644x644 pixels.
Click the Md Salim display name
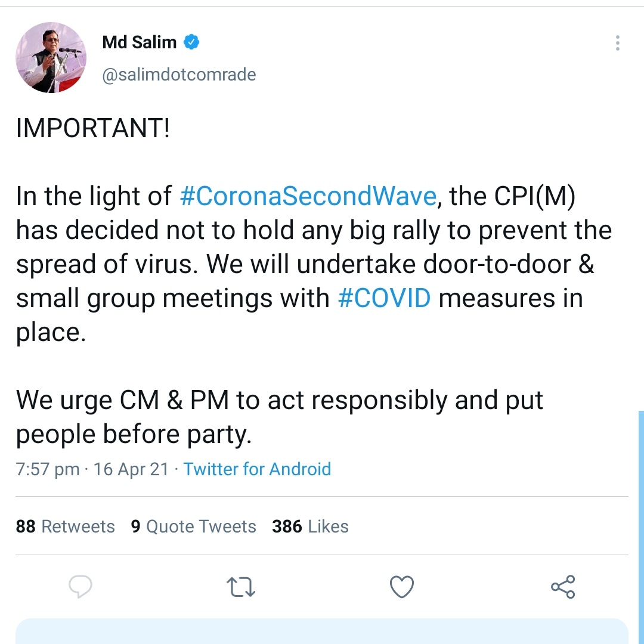[x=139, y=42]
